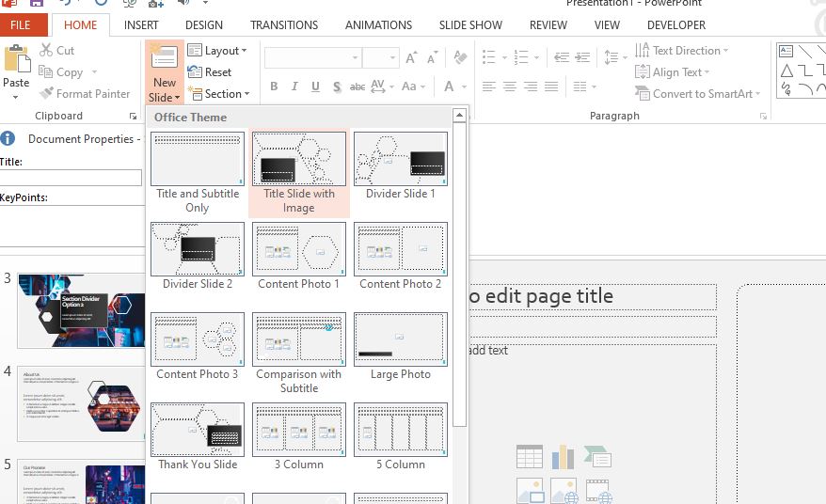
Task: Open the Section dropdown
Action: point(218,94)
